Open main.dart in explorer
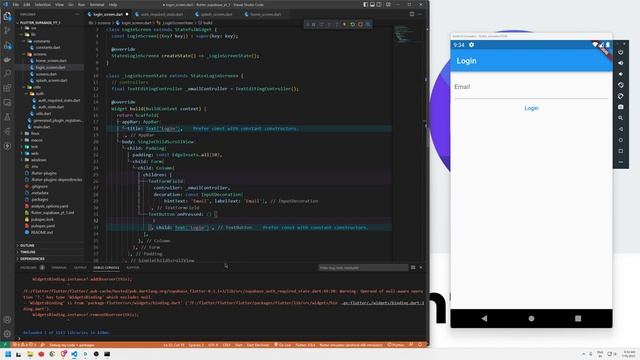The image size is (640, 360). (x=42, y=127)
